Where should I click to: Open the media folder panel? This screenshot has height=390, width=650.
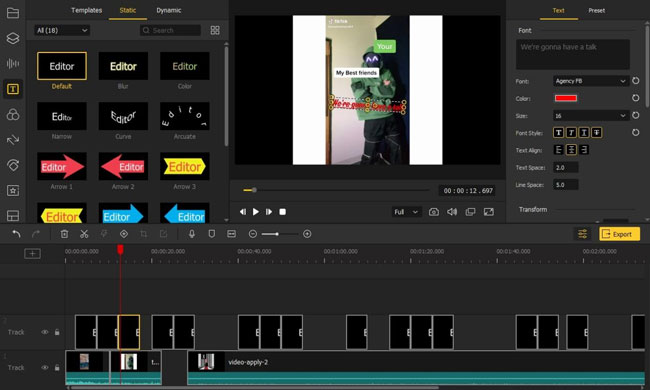13,13
